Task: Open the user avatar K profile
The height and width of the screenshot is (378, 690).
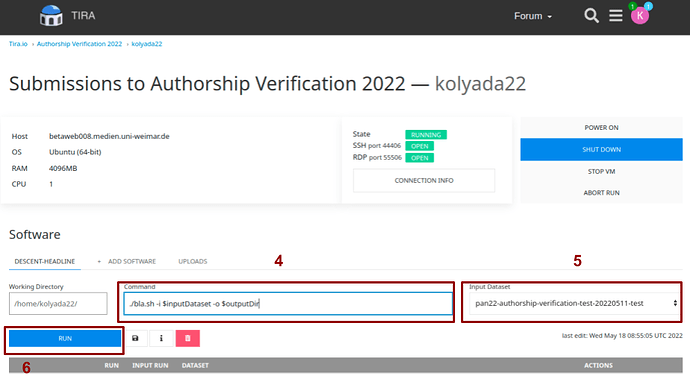Action: [639, 16]
